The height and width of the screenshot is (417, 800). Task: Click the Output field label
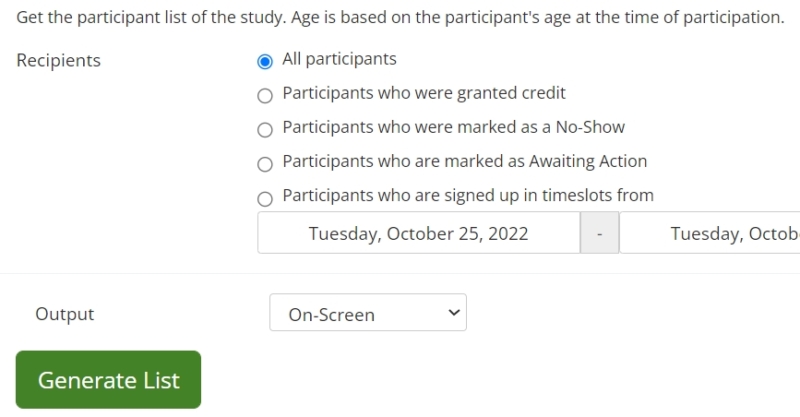click(x=65, y=314)
